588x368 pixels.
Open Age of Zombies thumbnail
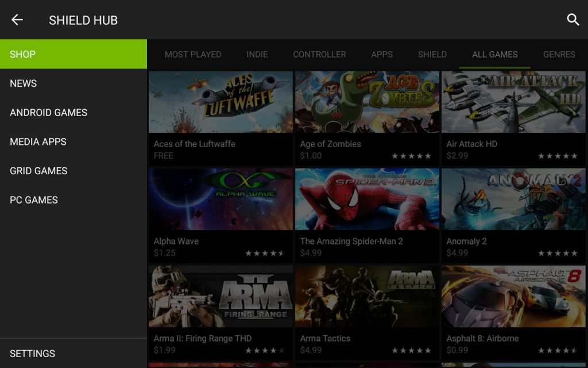click(x=367, y=102)
